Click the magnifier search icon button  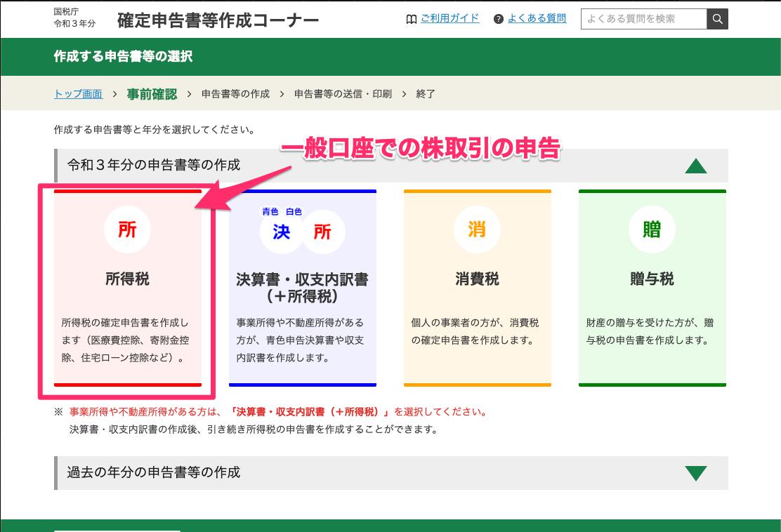tap(717, 19)
